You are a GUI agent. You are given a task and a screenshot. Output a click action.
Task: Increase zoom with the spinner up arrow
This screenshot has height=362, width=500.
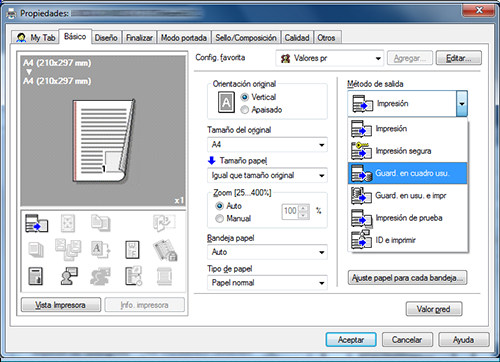click(x=303, y=208)
